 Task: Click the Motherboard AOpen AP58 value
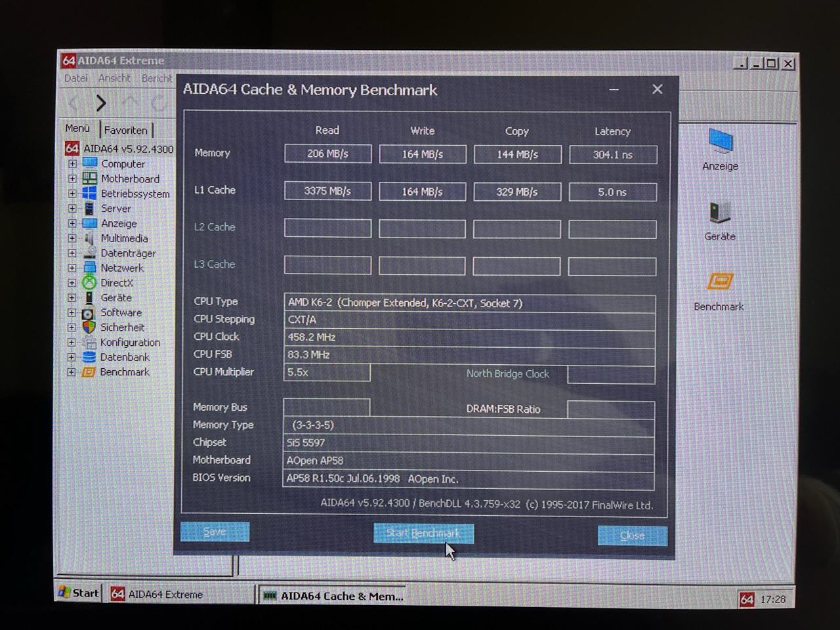469,461
